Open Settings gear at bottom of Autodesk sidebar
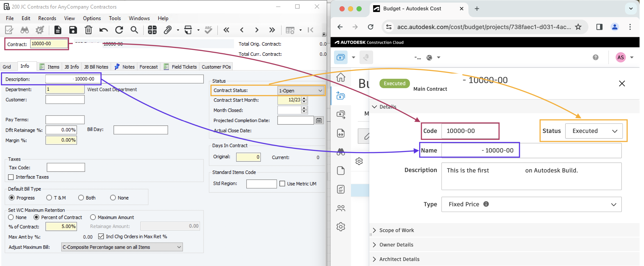 (x=341, y=226)
